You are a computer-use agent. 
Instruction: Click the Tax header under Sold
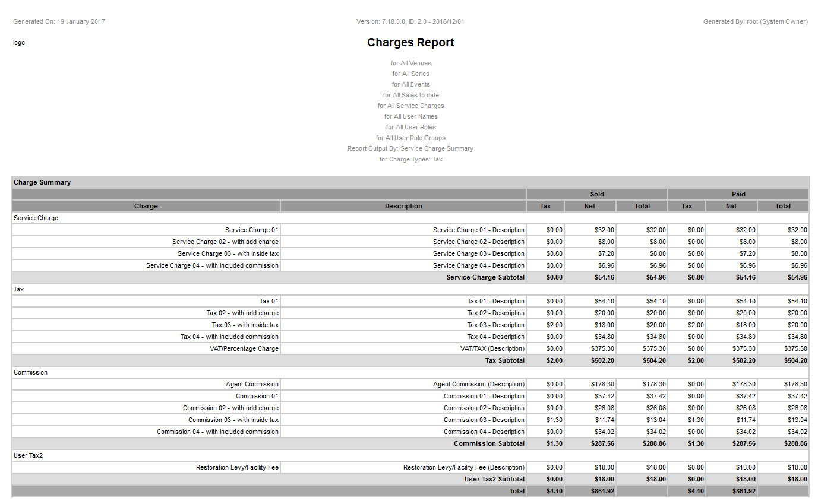pyautogui.click(x=545, y=206)
